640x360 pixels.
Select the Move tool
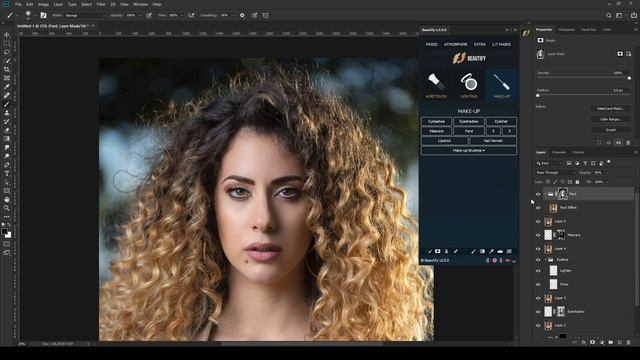pos(7,35)
